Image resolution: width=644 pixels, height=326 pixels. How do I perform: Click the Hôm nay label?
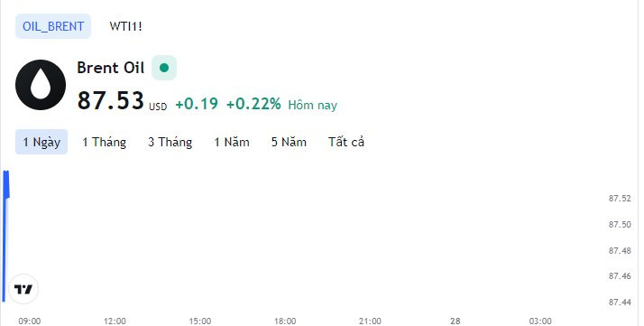point(313,105)
